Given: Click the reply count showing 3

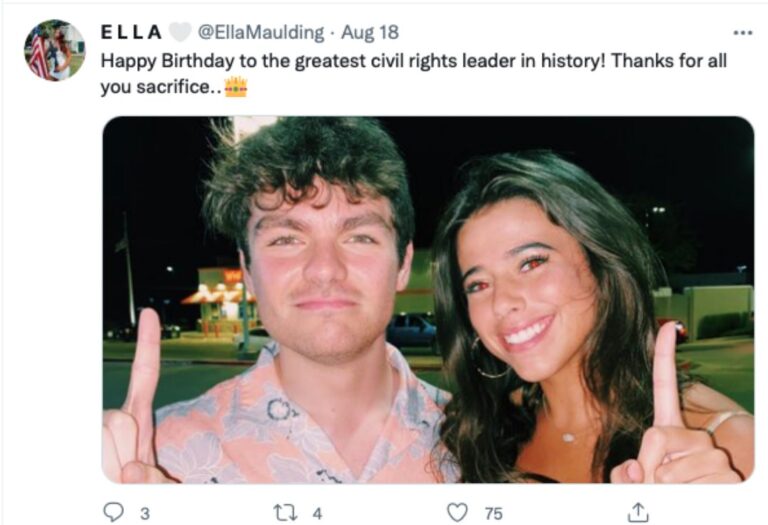Looking at the screenshot, I should click(144, 513).
